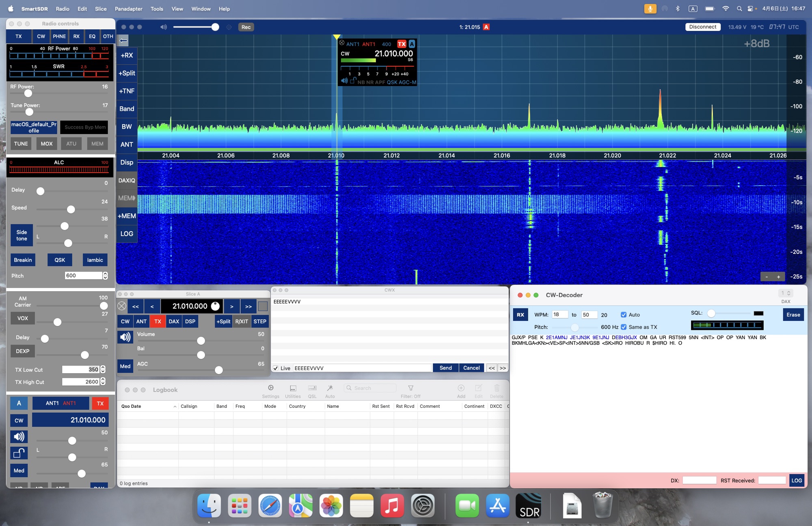Disable Auto WPM in CW-Decoder
The width and height of the screenshot is (812, 526).
[623, 314]
